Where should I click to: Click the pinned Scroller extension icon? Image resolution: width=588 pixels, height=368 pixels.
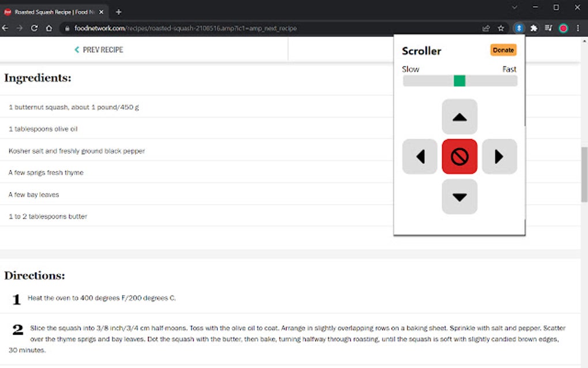click(518, 27)
